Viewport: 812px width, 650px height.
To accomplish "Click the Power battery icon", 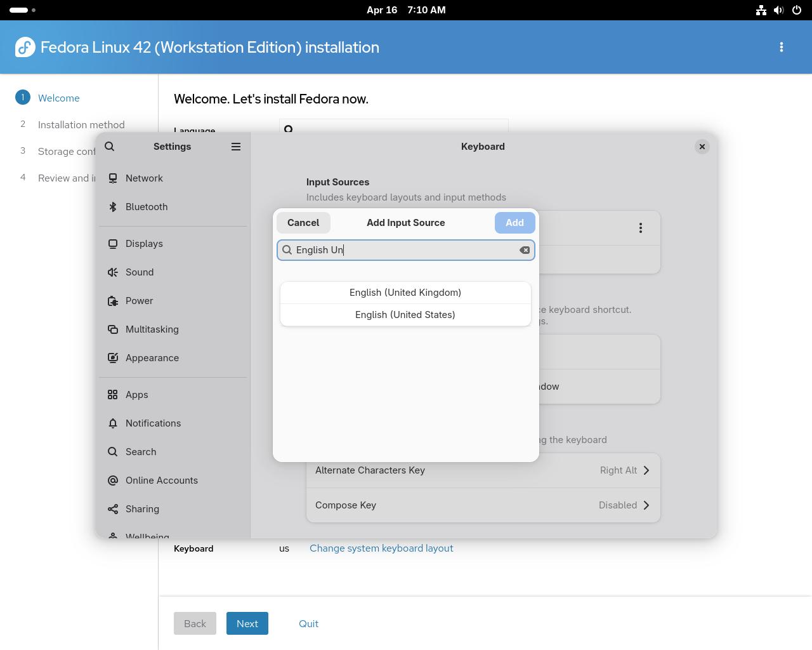I will pos(113,301).
